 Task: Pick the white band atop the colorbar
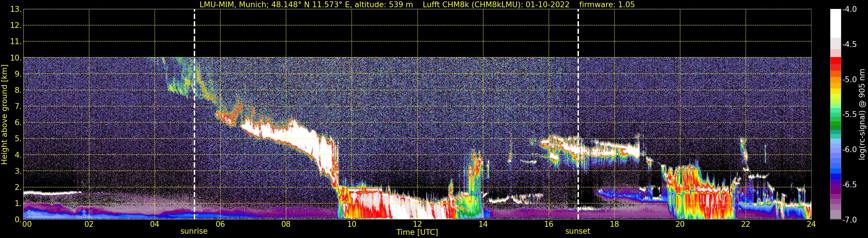[x=836, y=23]
